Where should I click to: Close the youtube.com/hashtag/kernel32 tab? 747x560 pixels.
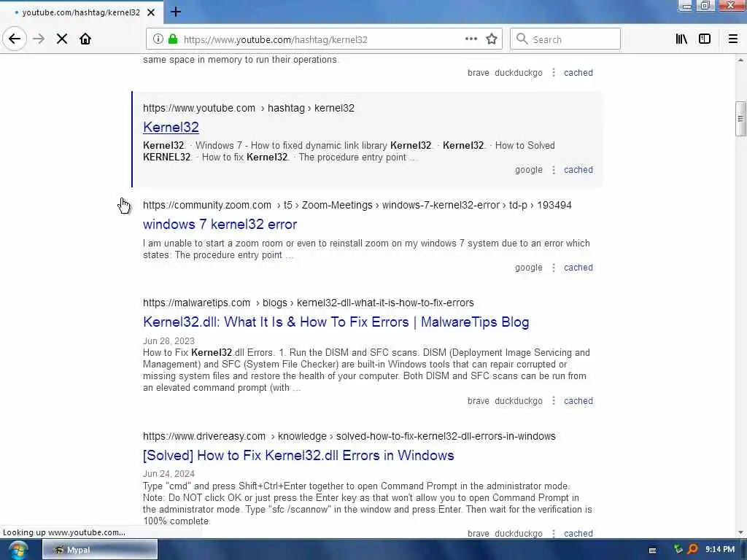[151, 12]
